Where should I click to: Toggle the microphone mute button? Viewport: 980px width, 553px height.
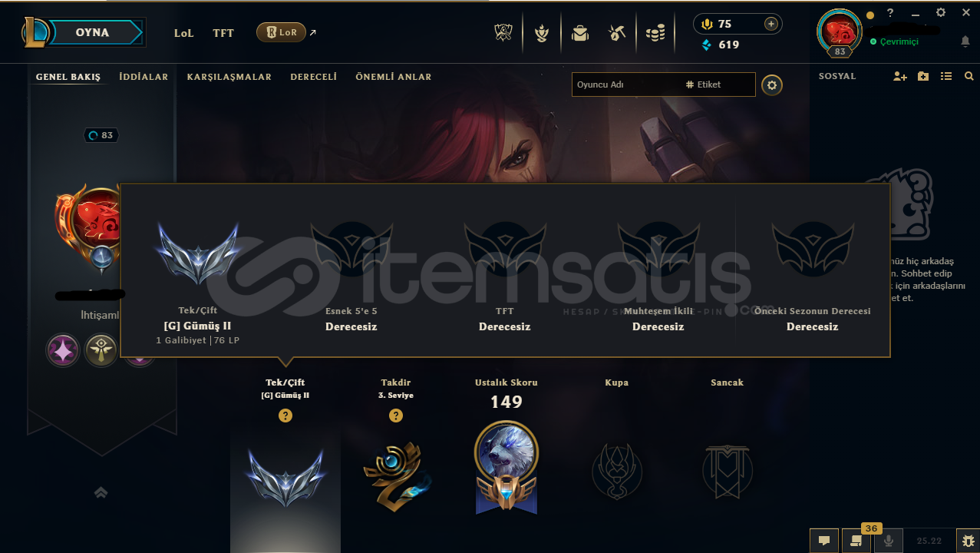point(889,541)
